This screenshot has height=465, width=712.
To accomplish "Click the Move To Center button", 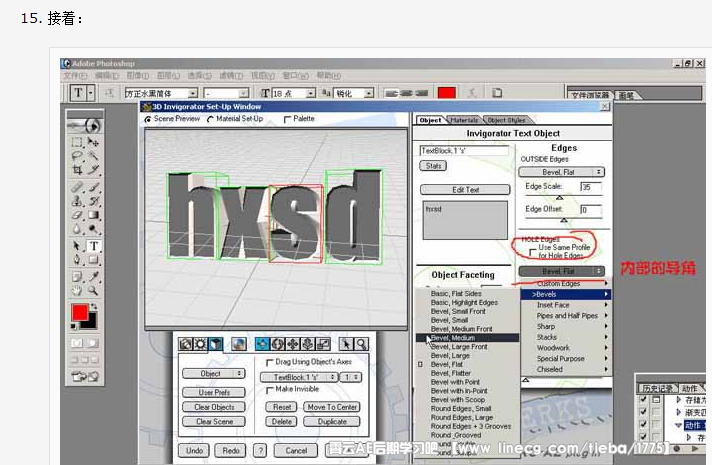I will tap(332, 407).
